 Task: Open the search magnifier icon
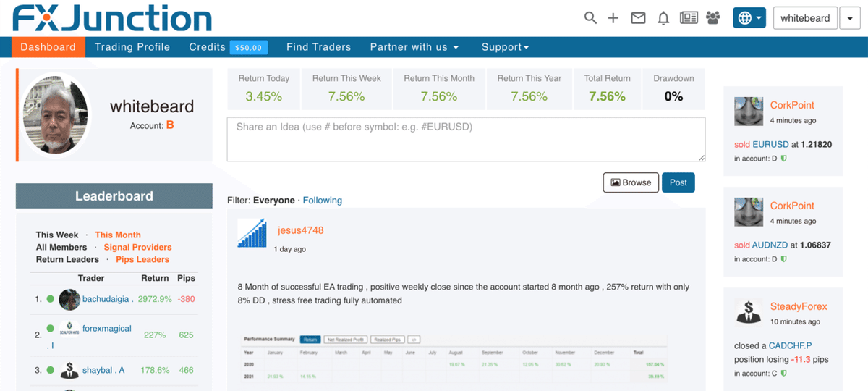tap(591, 18)
